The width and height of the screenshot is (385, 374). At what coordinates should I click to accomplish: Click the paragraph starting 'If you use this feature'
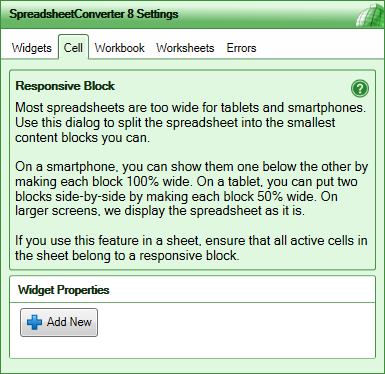point(191,248)
